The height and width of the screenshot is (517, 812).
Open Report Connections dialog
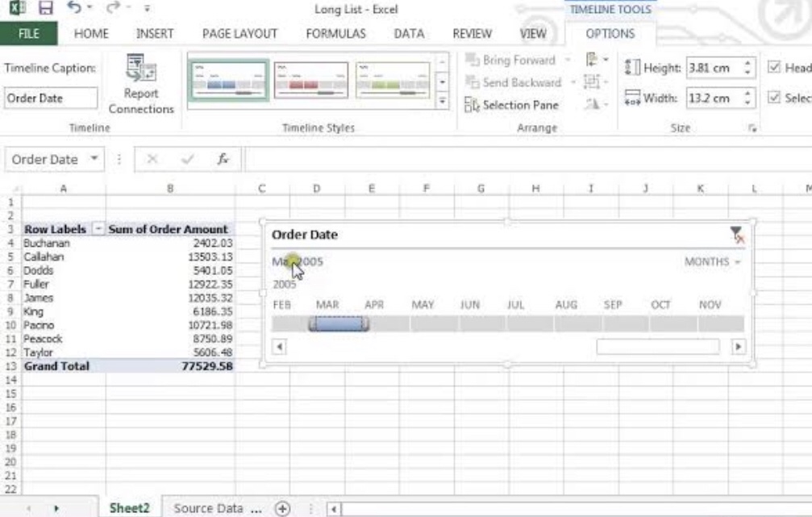[140, 85]
